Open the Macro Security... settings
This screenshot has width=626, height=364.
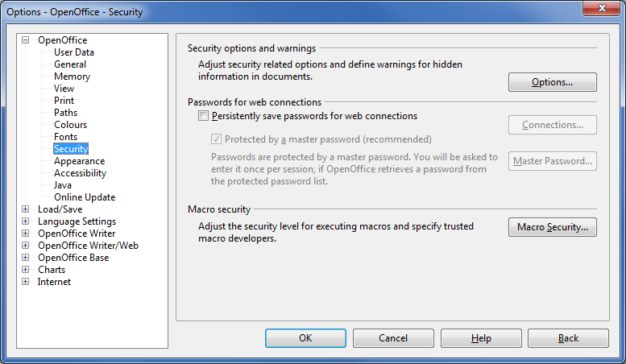tap(552, 227)
